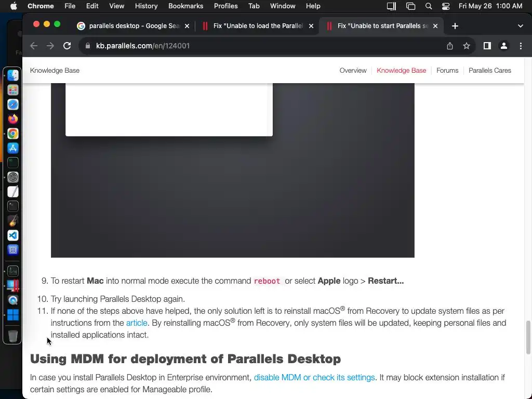The image size is (532, 399).
Task: Open the App Store dock icon
Action: (13, 148)
